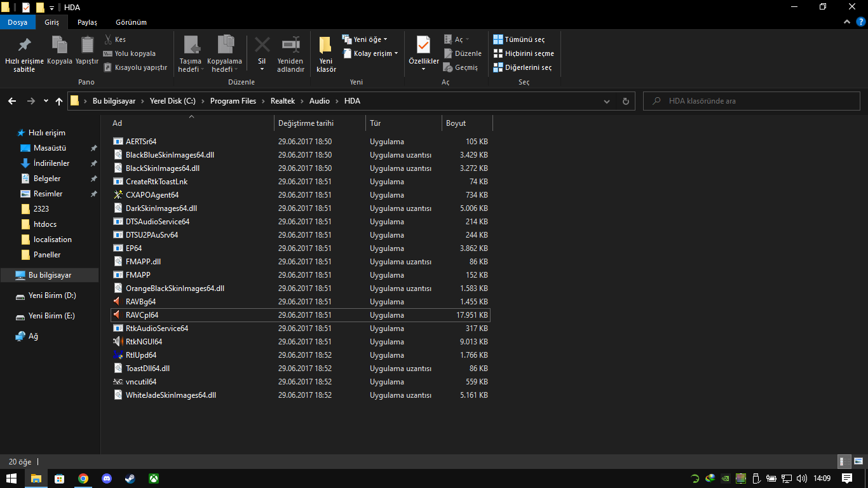Select Bu bilgisayar in navigation pane

click(50, 275)
